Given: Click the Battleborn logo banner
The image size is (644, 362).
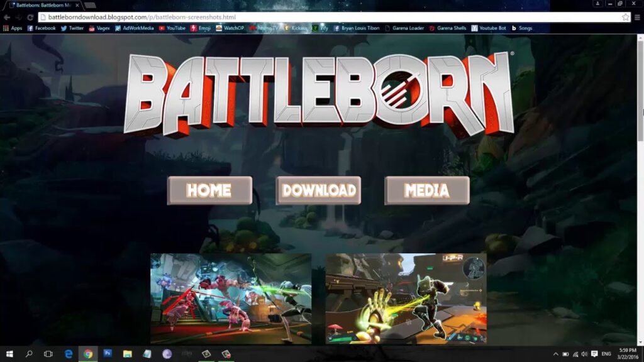Looking at the screenshot, I should tap(319, 94).
